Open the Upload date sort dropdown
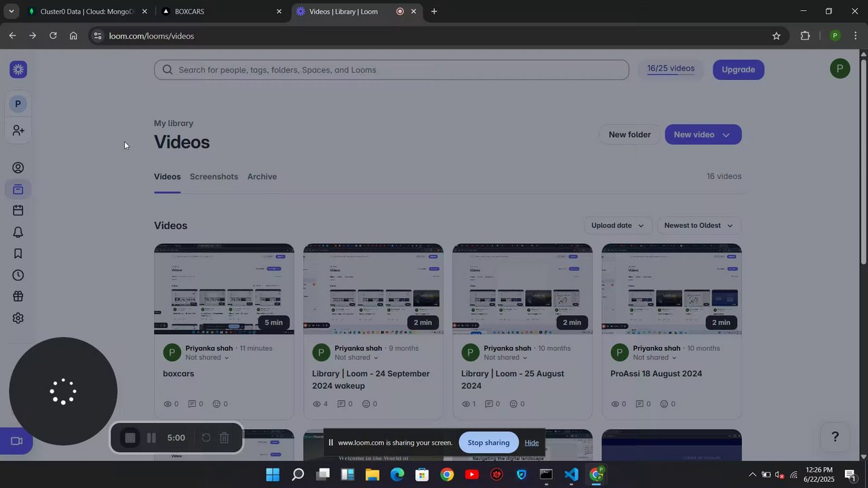The height and width of the screenshot is (488, 868). (x=618, y=226)
